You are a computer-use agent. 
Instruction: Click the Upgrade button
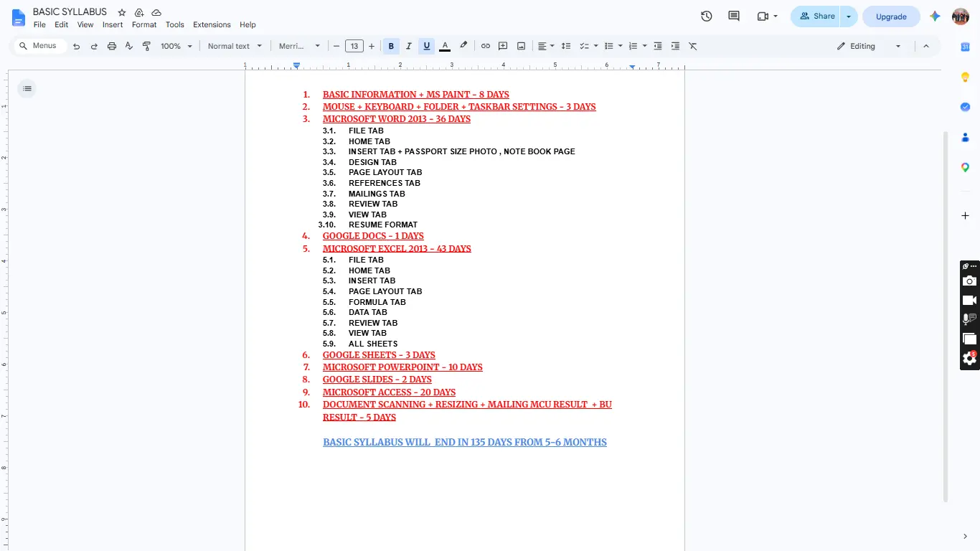point(891,17)
